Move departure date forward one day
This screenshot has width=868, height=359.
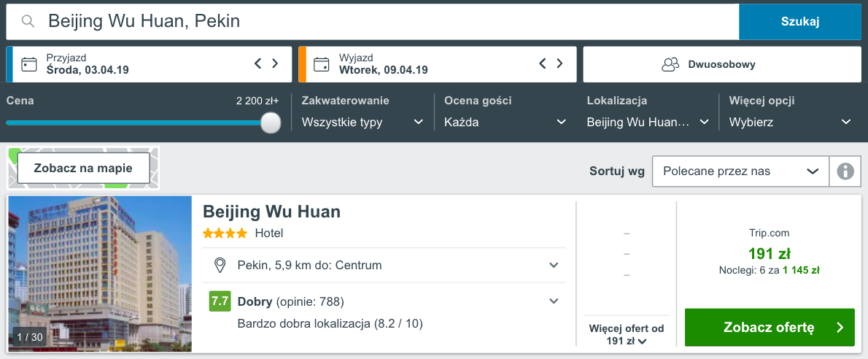[560, 63]
